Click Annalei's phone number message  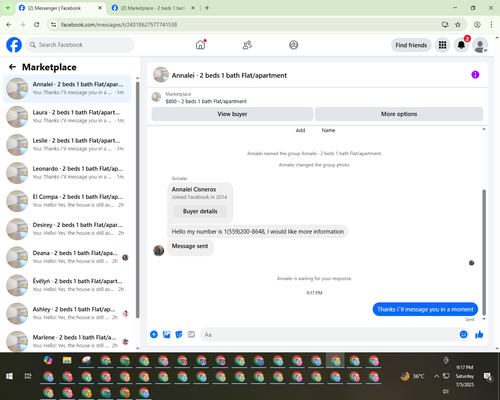click(258, 231)
